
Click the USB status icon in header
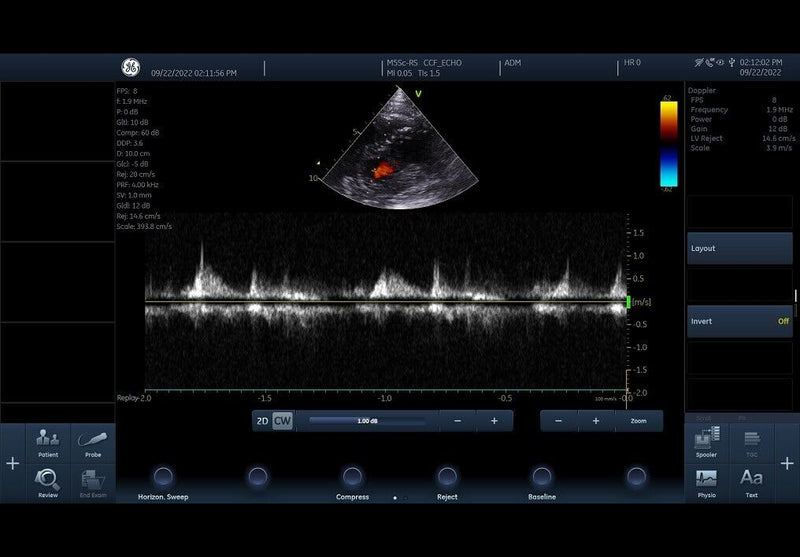732,63
